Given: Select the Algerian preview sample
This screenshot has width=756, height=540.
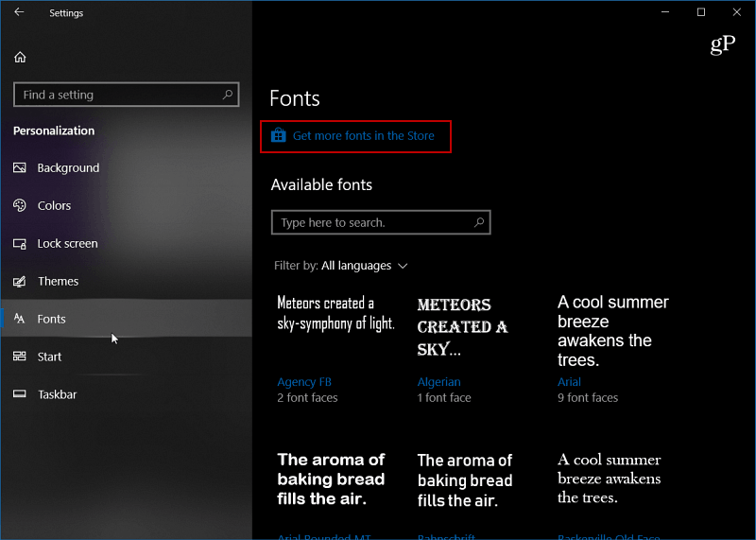Looking at the screenshot, I should (462, 326).
